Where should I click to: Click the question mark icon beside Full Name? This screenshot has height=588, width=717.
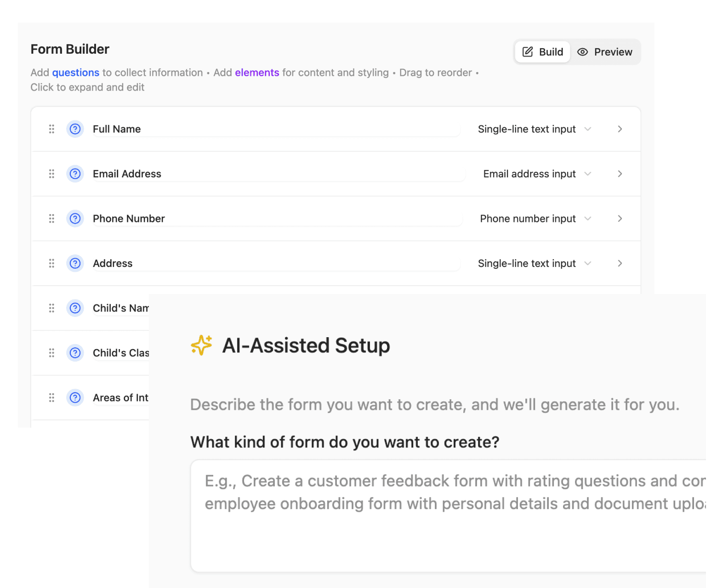point(75,129)
